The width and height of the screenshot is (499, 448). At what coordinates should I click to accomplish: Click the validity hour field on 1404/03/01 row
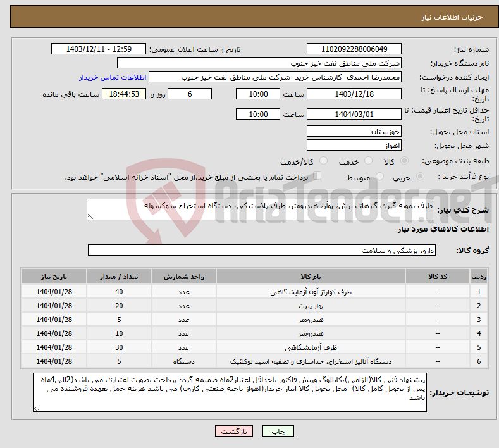[258, 114]
